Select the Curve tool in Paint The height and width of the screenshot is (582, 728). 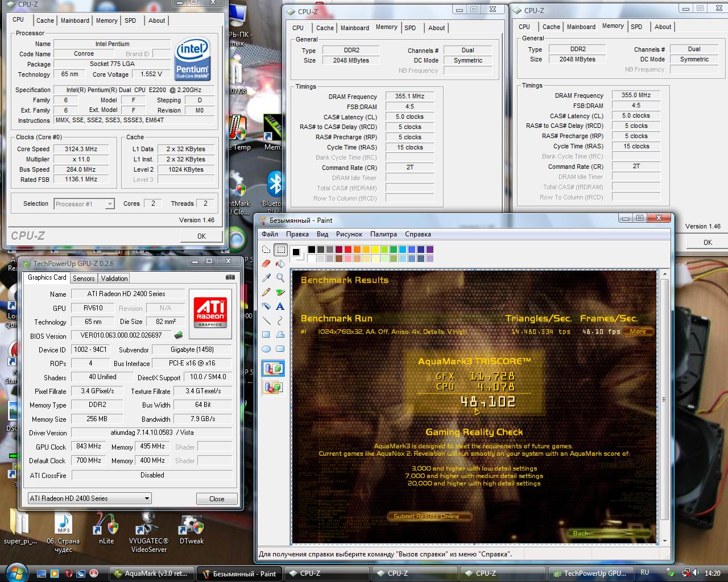tap(280, 321)
